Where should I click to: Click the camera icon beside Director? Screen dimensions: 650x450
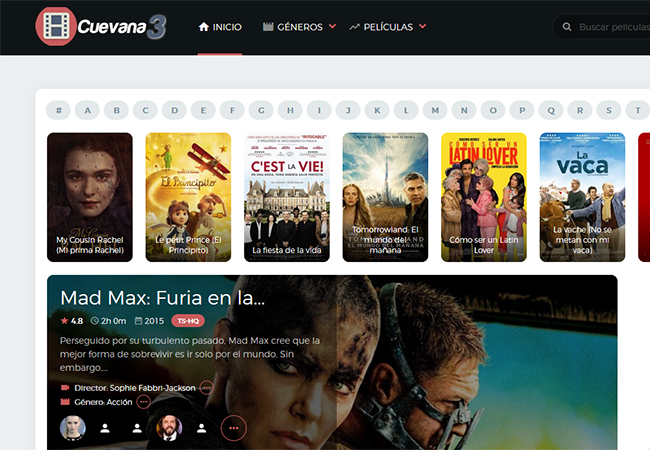[65, 388]
